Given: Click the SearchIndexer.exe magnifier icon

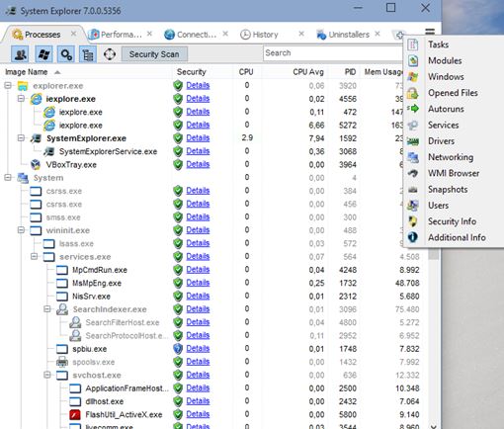Looking at the screenshot, I should pyautogui.click(x=62, y=309).
